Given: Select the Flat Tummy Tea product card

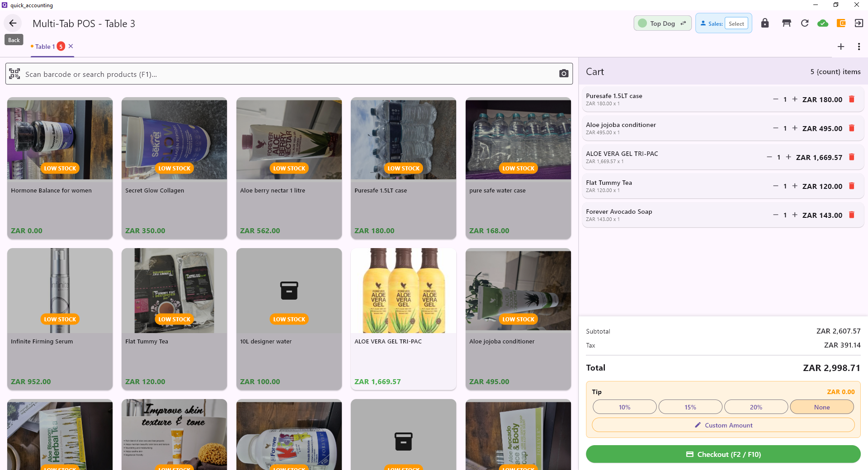Looking at the screenshot, I should click(174, 319).
